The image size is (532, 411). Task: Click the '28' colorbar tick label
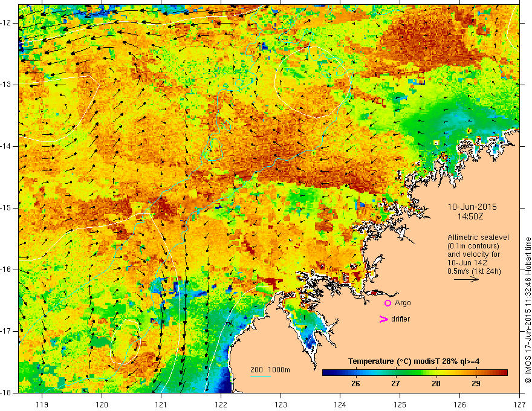(x=436, y=384)
